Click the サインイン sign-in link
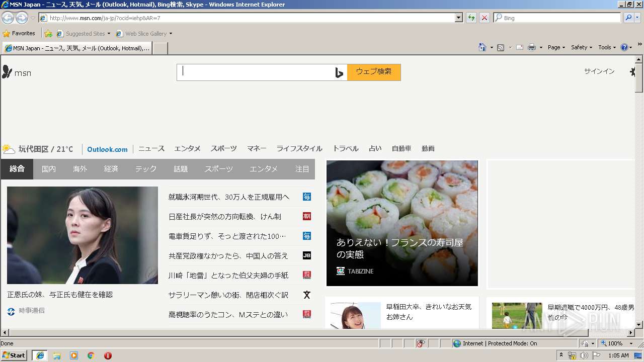Image resolution: width=644 pixels, height=362 pixels. point(599,71)
